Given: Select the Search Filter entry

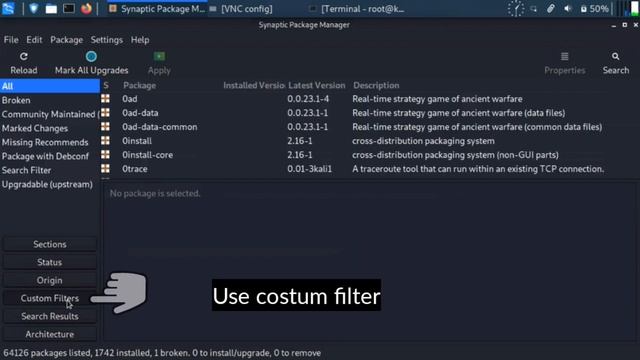Looking at the screenshot, I should (50, 170).
